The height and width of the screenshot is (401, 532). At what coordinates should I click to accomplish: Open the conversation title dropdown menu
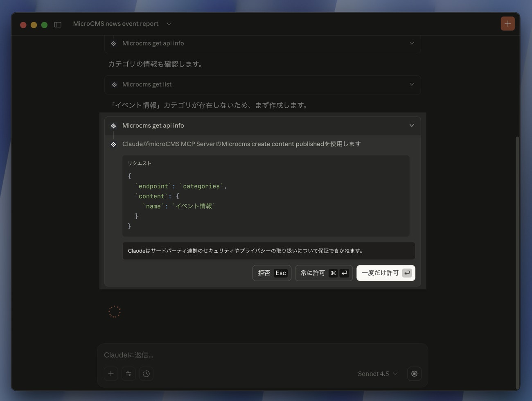coord(169,24)
